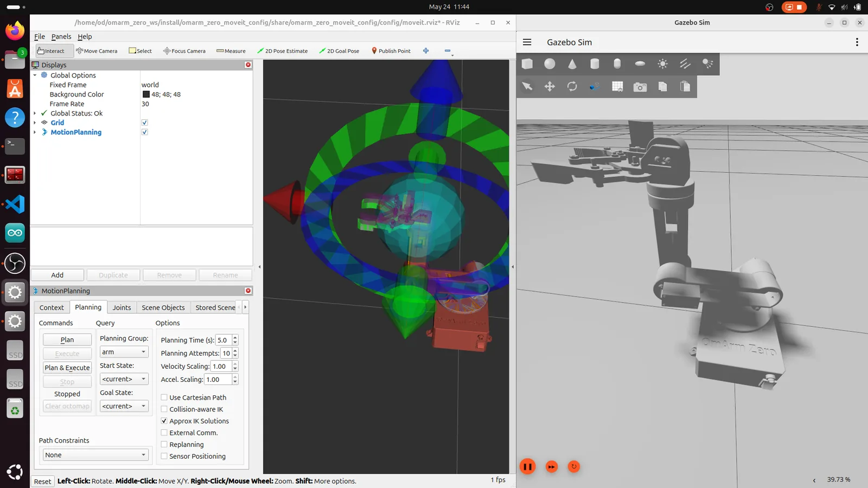Insert a cylinder shape in Gazebo Sim
The image size is (868, 488).
tap(595, 64)
